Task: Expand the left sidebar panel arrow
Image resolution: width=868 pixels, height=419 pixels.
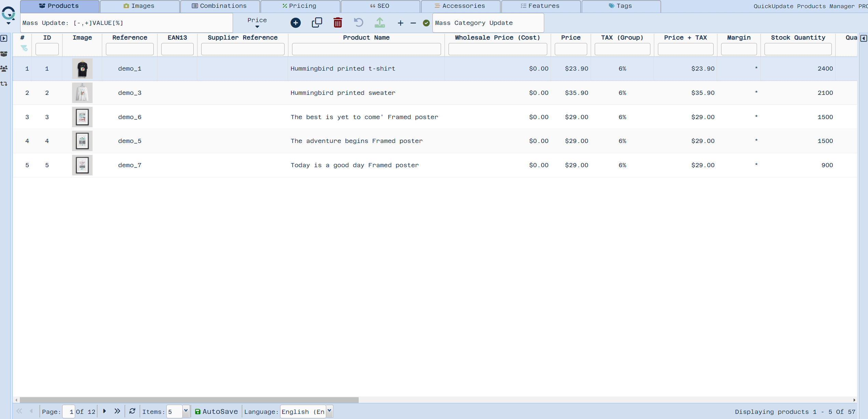Action: tap(4, 38)
